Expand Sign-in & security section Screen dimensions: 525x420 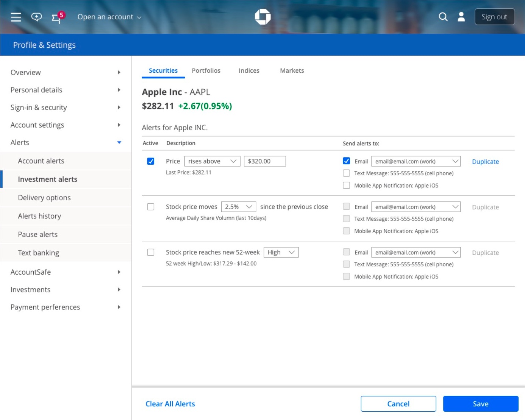coord(119,108)
